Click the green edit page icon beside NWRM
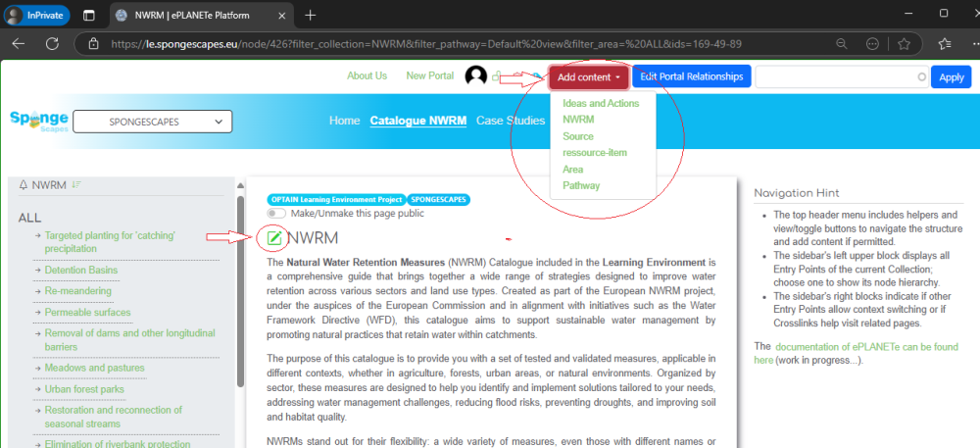Viewport: 980px width, 448px height. [274, 237]
